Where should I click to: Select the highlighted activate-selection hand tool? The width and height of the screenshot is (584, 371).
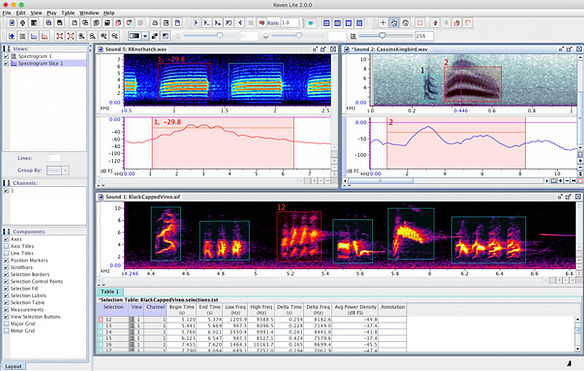(394, 23)
